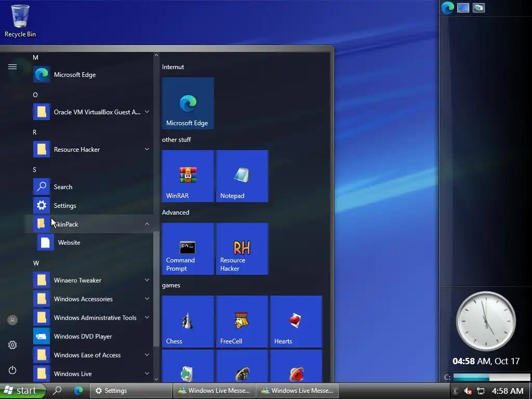532x399 pixels.
Task: Switch to second Windows Live Messenger taskbar button
Action: pos(297,391)
